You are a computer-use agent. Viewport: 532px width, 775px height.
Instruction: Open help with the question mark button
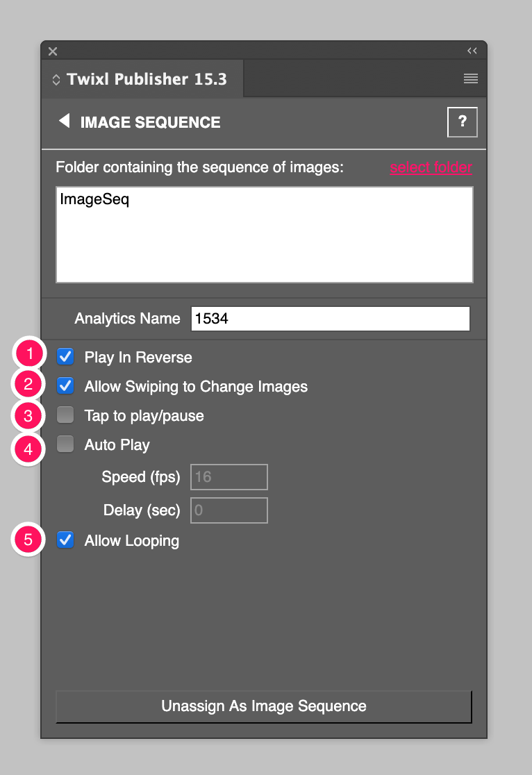click(463, 122)
